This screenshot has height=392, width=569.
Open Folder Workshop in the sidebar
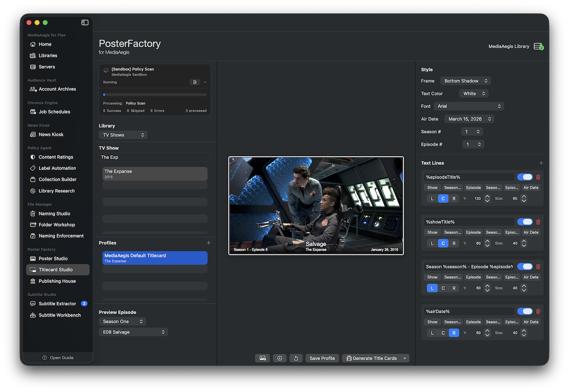pos(58,225)
